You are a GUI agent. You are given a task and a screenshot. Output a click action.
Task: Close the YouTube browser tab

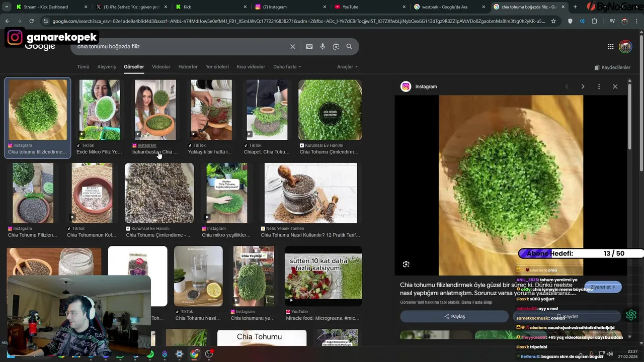pyautogui.click(x=404, y=7)
